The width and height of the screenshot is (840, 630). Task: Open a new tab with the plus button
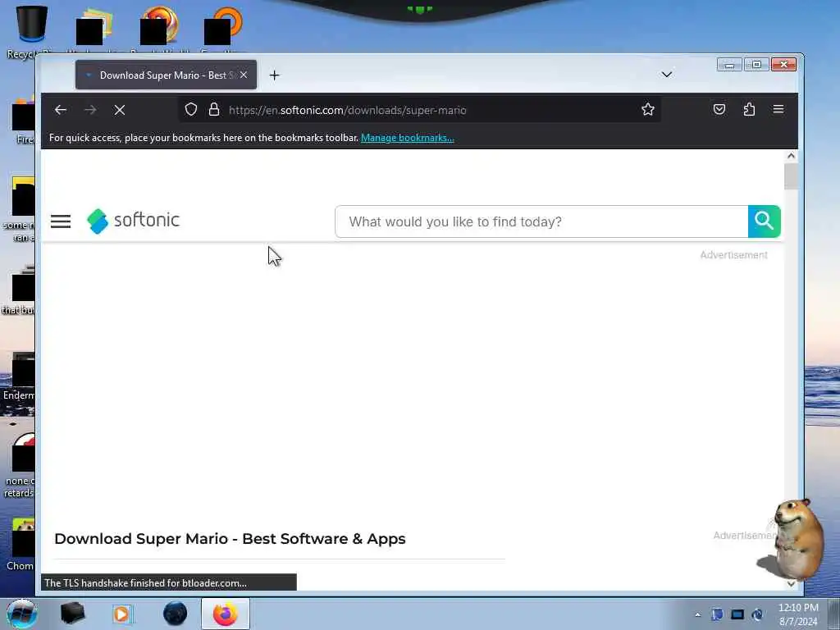pos(274,75)
